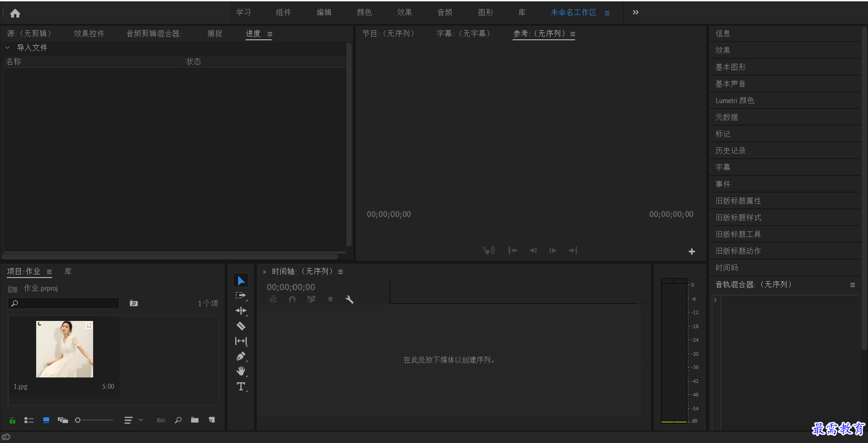The image size is (868, 443).
Task: Activate the Pen tool
Action: pyautogui.click(x=241, y=356)
